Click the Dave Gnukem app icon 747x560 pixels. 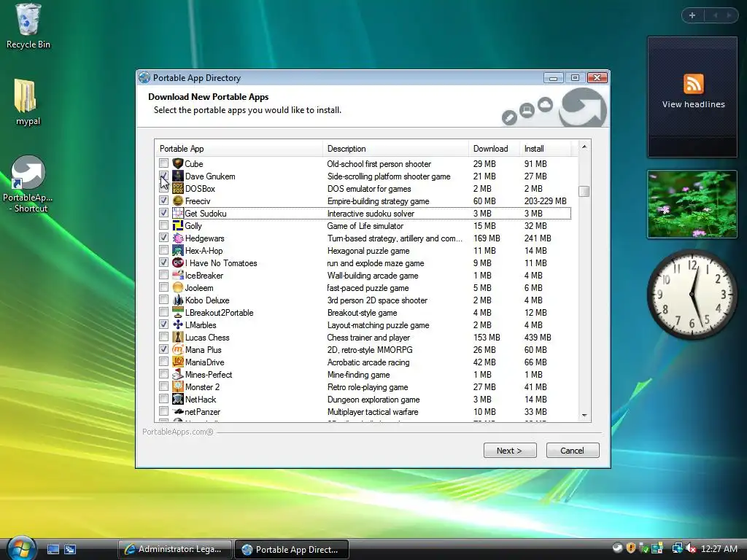[178, 176]
